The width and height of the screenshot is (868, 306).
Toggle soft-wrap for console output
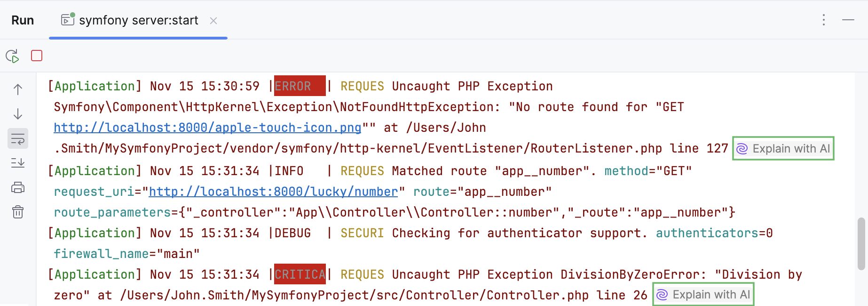18,139
